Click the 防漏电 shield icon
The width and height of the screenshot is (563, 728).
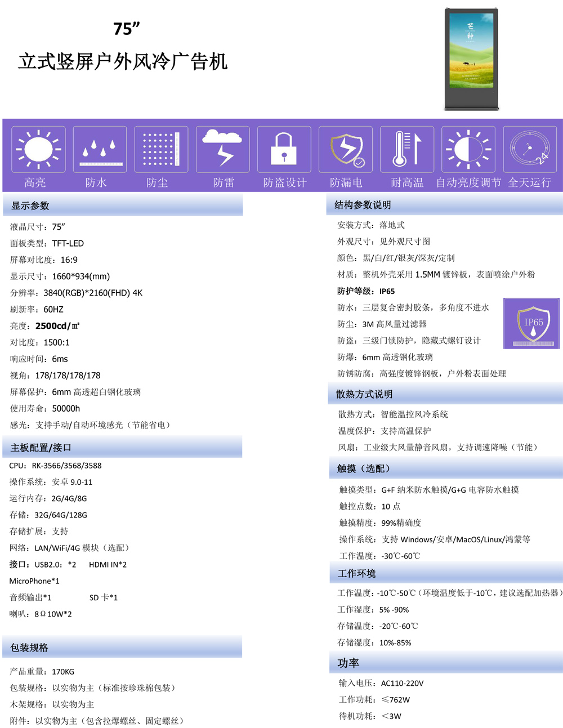click(x=345, y=149)
